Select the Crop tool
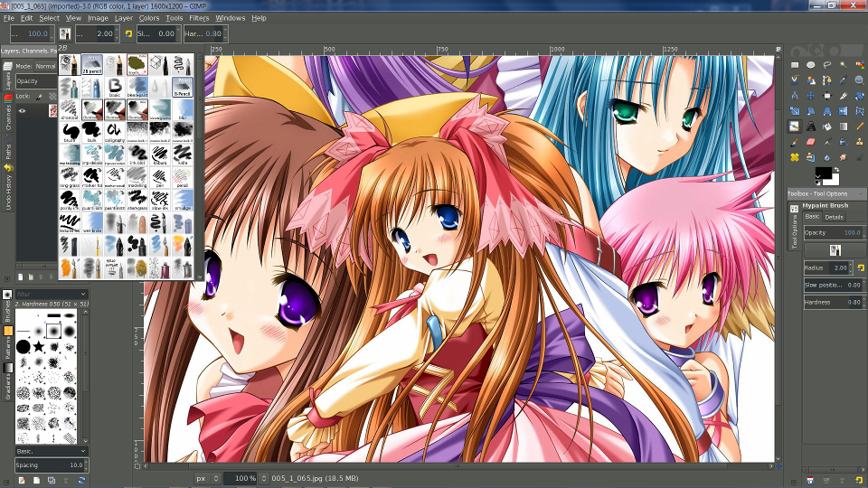 coord(844,96)
